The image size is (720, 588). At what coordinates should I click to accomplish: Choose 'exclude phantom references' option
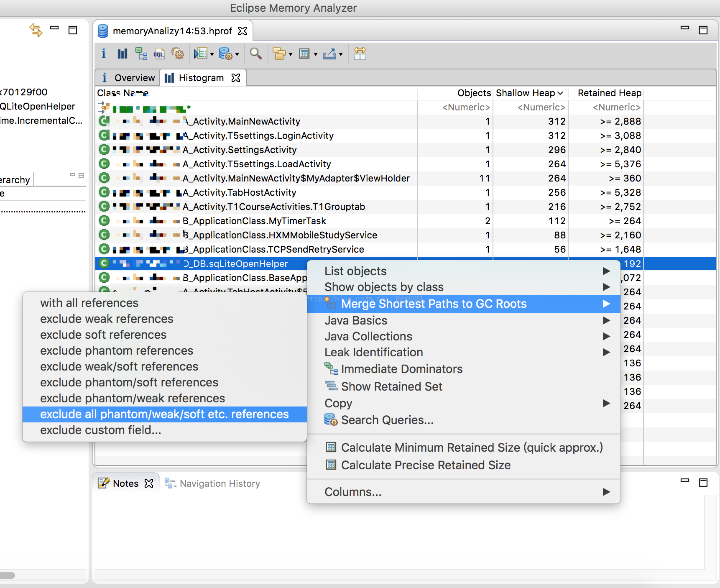click(165, 350)
